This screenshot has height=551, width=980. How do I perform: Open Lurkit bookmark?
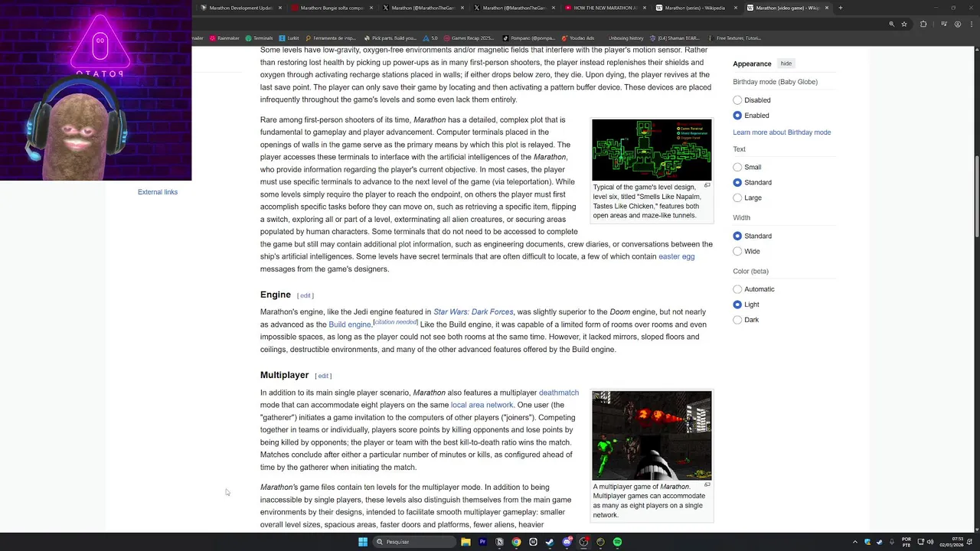click(x=290, y=37)
